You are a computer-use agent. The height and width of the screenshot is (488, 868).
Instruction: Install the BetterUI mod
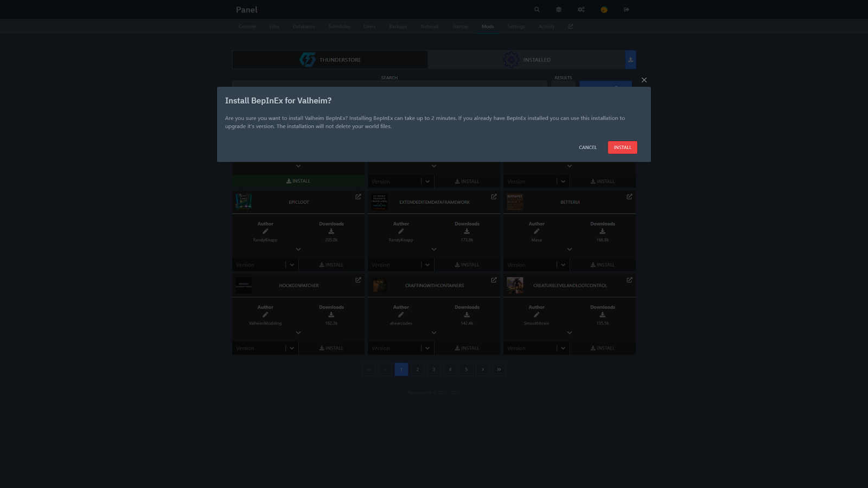coord(603,265)
